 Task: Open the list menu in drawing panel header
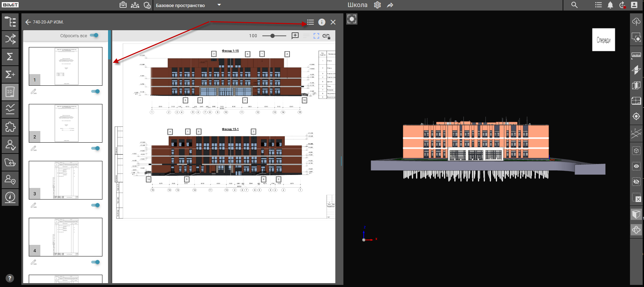coord(310,22)
